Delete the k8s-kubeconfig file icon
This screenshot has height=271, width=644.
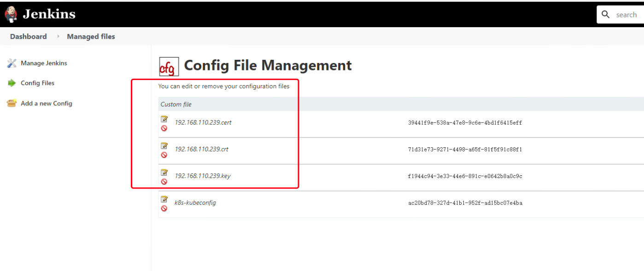point(164,208)
